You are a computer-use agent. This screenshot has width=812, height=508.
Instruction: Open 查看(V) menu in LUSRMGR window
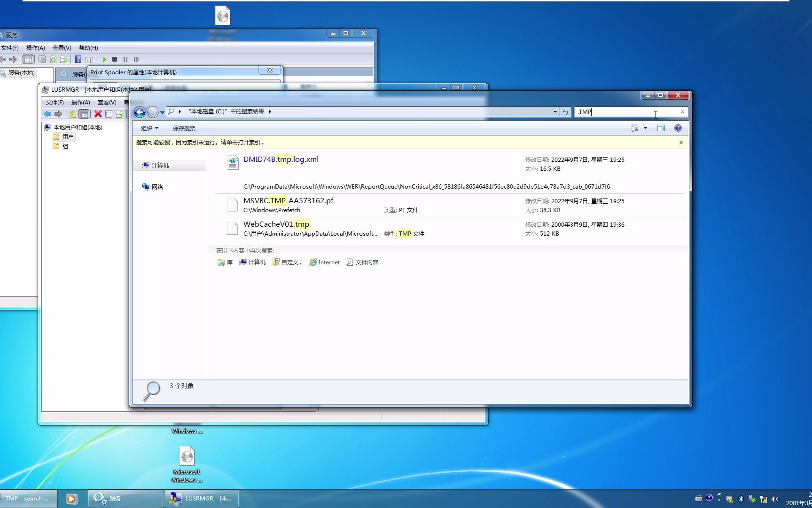pos(107,103)
